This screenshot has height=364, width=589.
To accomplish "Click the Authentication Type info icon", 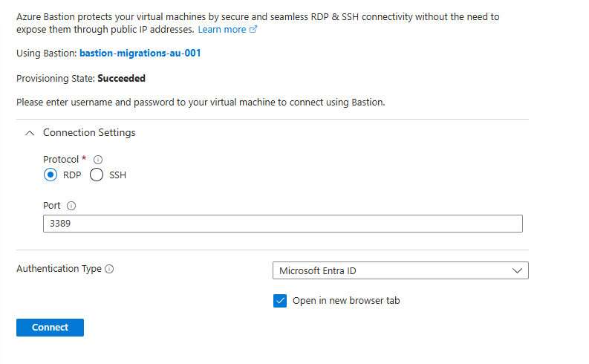I will click(109, 270).
